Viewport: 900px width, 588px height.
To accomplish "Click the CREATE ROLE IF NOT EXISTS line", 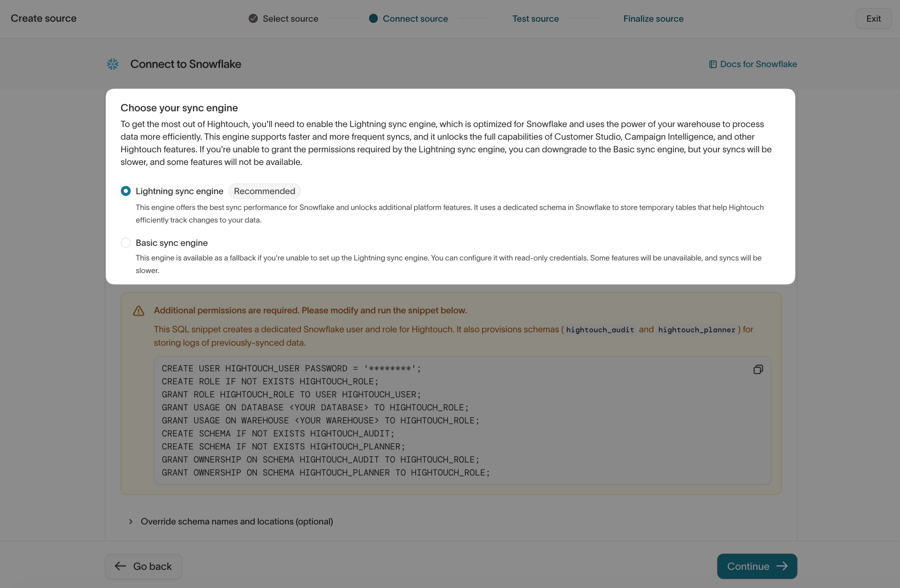I will click(x=270, y=382).
